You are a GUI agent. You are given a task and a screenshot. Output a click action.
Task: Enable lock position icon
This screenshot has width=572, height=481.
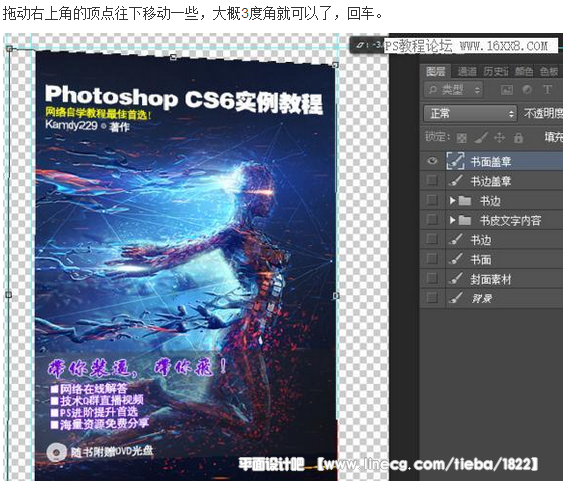499,137
